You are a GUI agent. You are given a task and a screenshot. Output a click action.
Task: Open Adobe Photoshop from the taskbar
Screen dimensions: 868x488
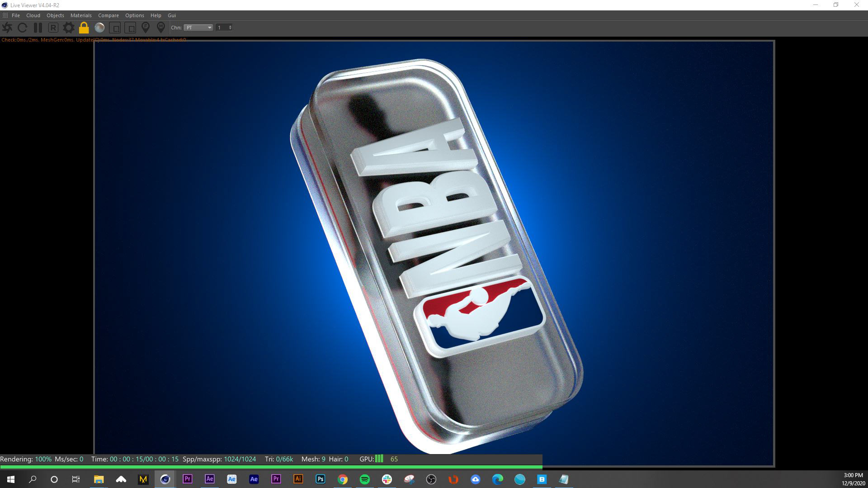tap(320, 479)
